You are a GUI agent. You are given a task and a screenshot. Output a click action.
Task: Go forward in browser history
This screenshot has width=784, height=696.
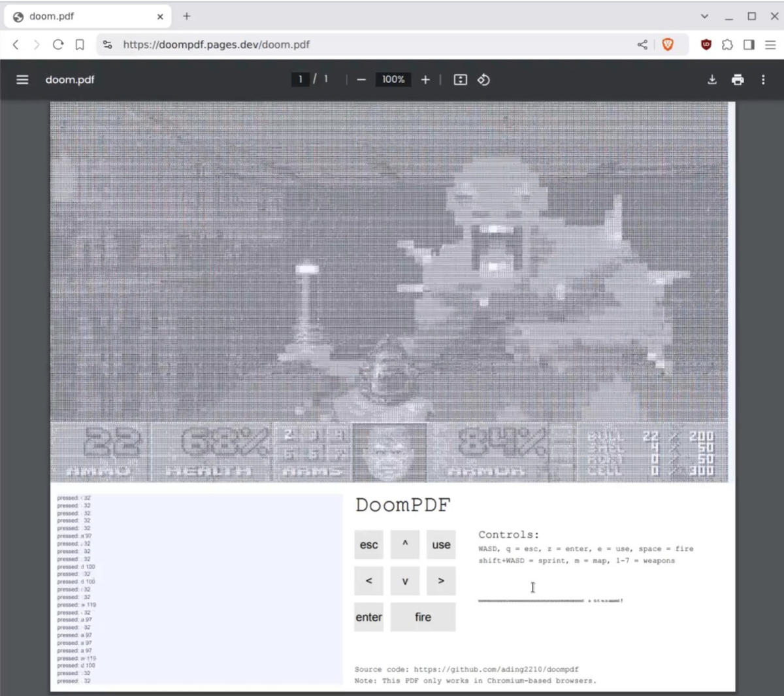point(37,44)
